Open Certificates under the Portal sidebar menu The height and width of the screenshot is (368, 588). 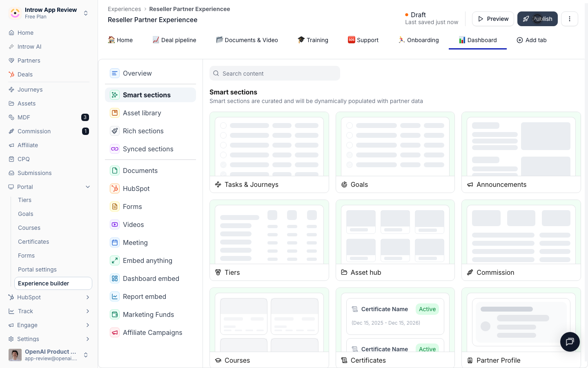[x=33, y=242]
